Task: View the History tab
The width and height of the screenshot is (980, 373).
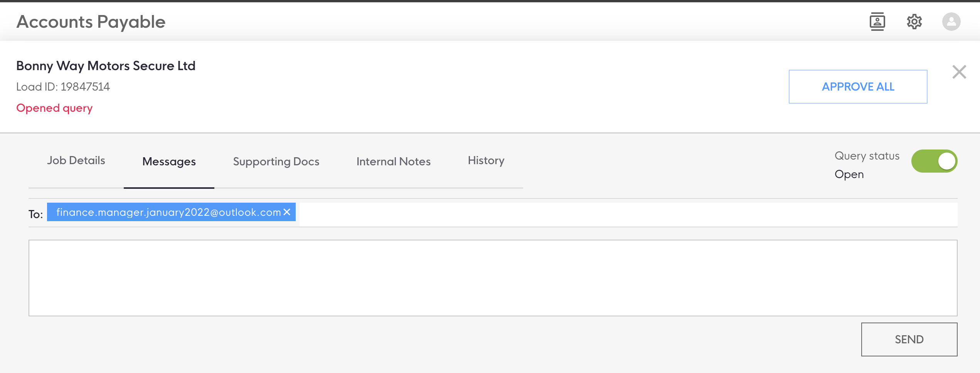Action: [486, 161]
